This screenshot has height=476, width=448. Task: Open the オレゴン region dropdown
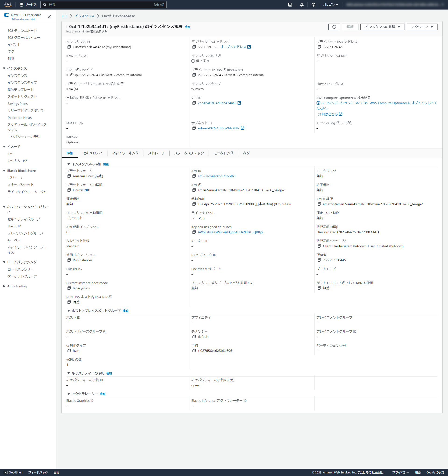tap(331, 4)
